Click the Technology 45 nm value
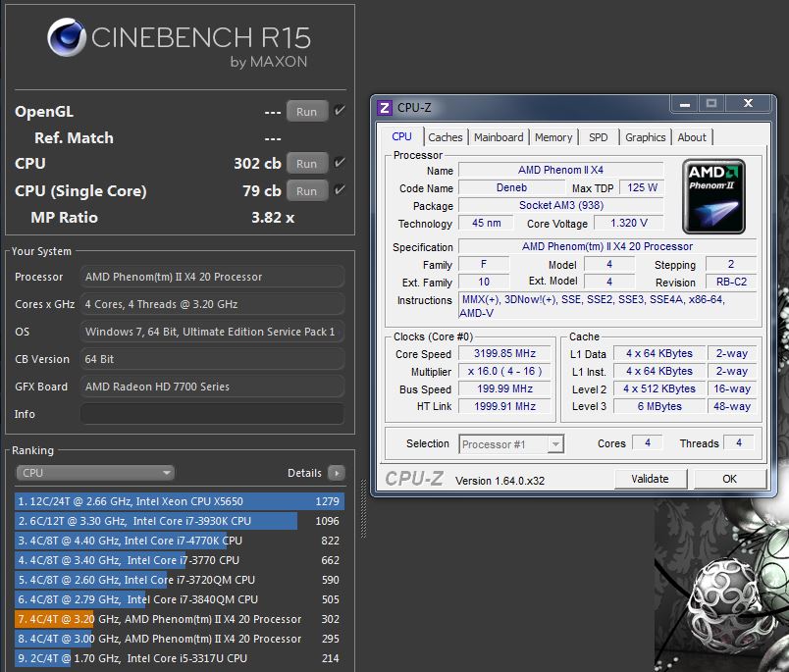 pos(486,223)
